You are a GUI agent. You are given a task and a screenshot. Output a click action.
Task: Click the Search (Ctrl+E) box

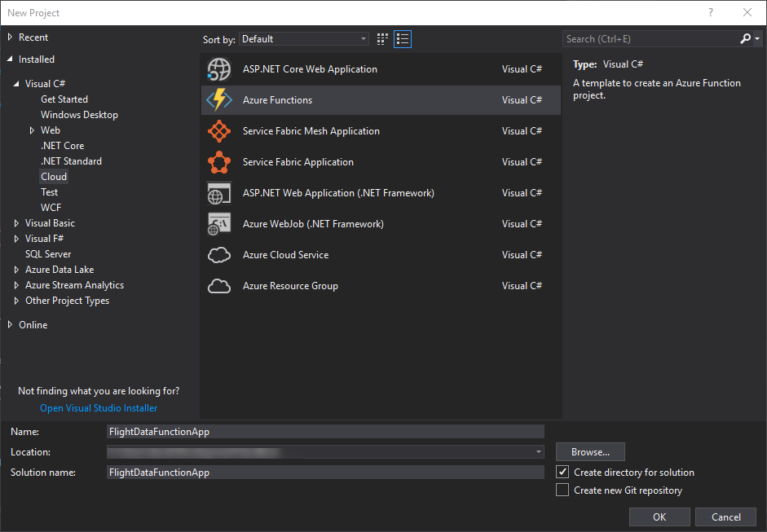[650, 38]
